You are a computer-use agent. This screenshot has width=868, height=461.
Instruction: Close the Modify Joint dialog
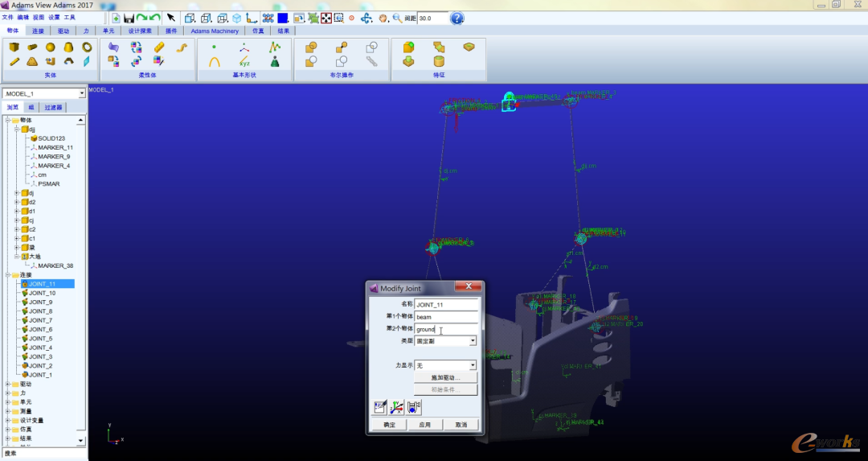pos(469,286)
